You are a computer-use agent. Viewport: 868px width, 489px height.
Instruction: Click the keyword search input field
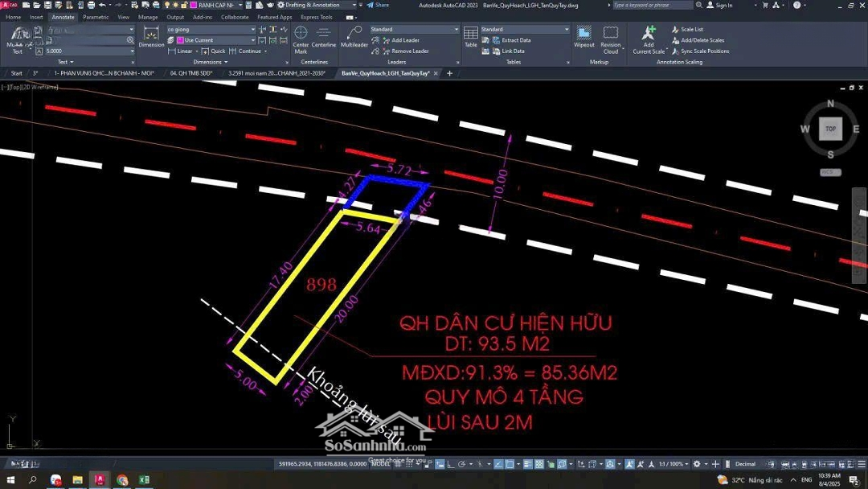pyautogui.click(x=653, y=5)
